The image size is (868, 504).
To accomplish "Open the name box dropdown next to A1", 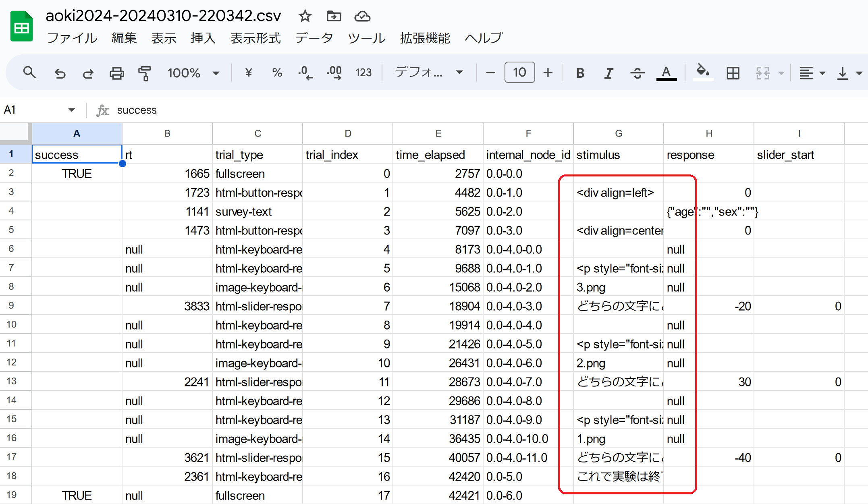I will tap(71, 110).
